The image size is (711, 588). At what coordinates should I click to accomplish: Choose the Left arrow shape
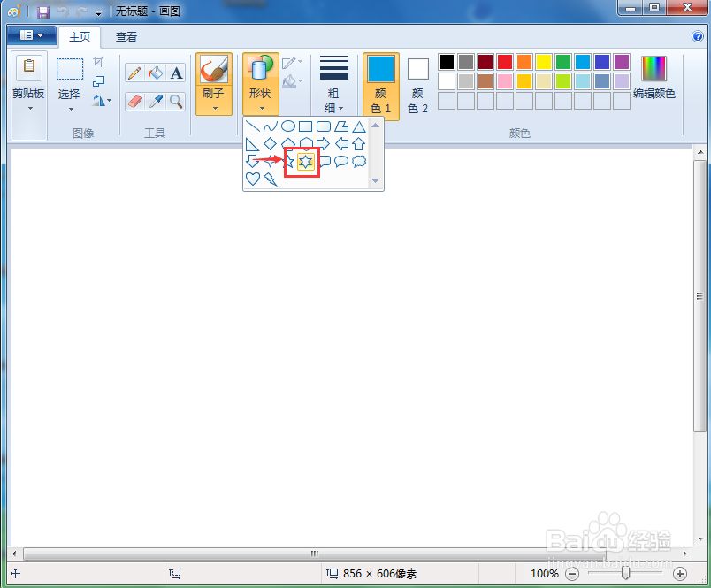[x=341, y=144]
